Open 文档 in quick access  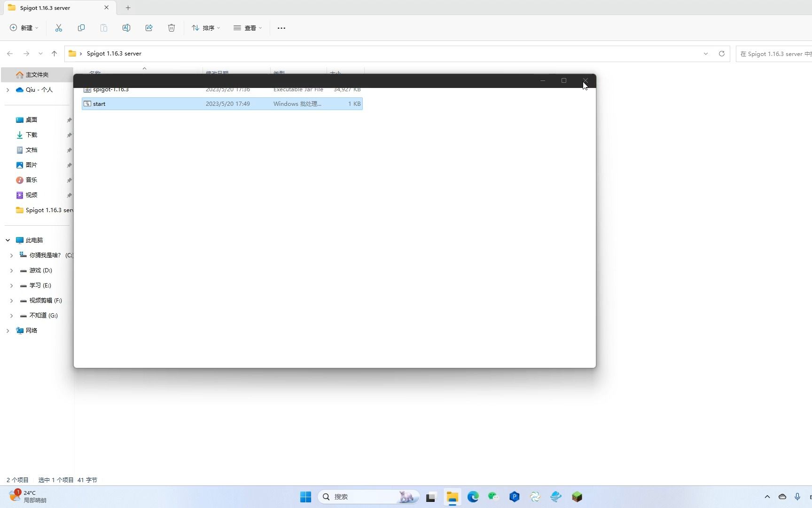pyautogui.click(x=31, y=150)
